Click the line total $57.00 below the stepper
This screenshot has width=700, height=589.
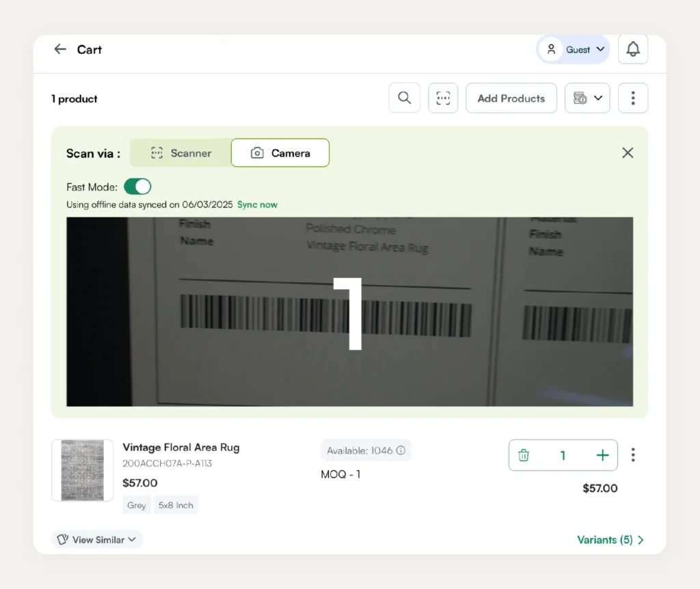(x=600, y=488)
